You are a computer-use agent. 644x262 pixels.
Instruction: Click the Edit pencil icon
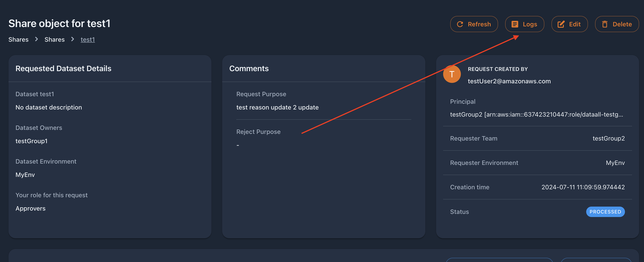point(561,24)
